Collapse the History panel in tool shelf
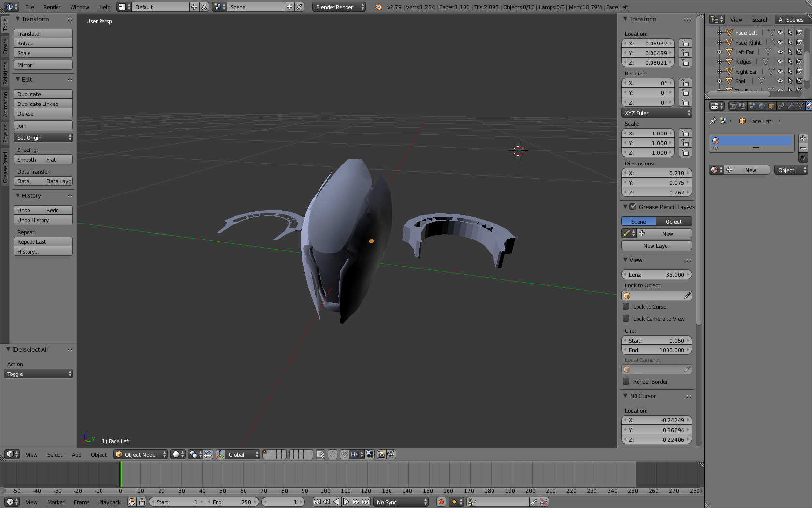The height and width of the screenshot is (508, 812). pos(18,195)
